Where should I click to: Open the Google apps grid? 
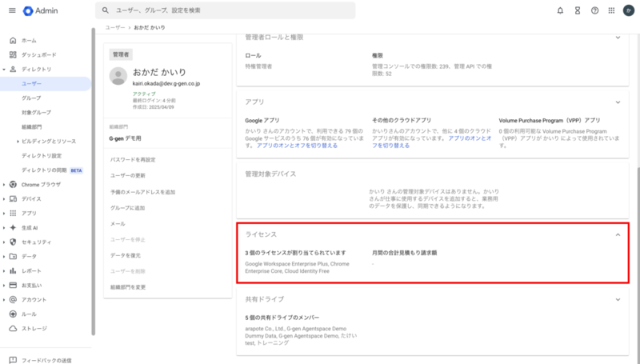[x=611, y=10]
